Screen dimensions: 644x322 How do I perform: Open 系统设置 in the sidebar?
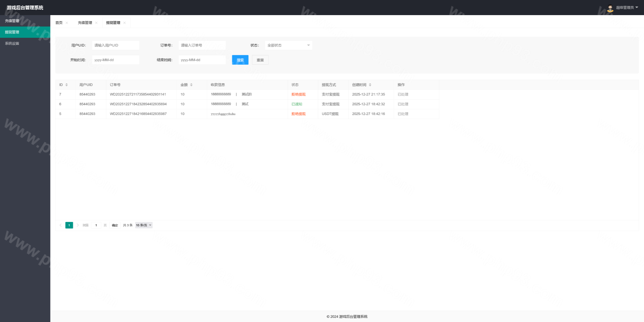pos(12,43)
